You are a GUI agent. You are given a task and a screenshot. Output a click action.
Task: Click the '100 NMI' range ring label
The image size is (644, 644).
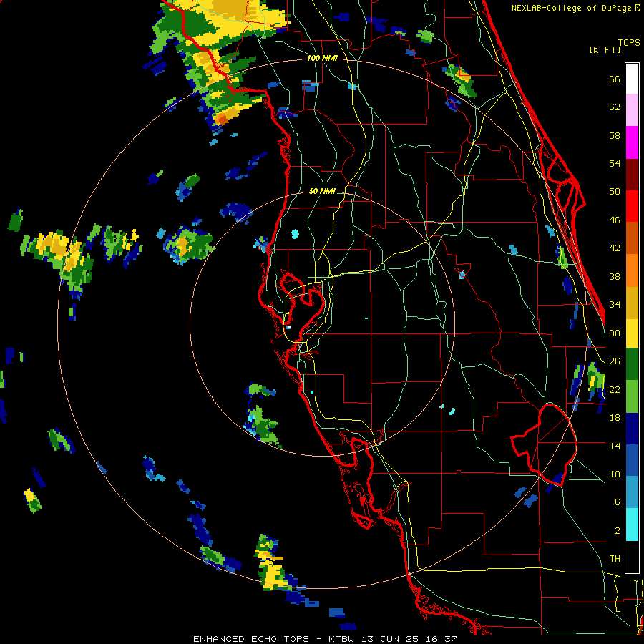point(322,59)
